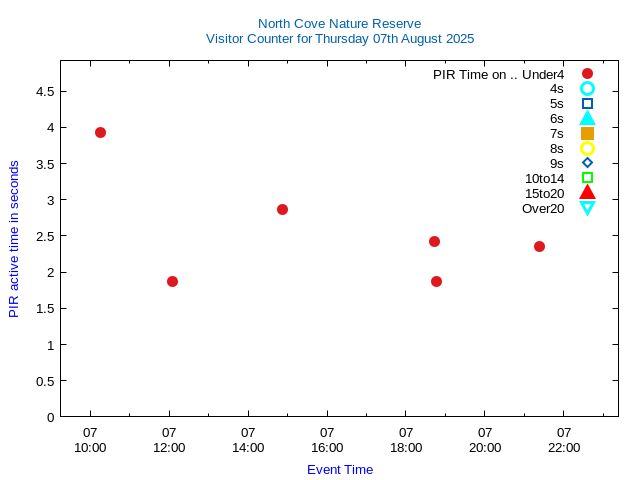Select the data point just after 12:00

(x=172, y=281)
